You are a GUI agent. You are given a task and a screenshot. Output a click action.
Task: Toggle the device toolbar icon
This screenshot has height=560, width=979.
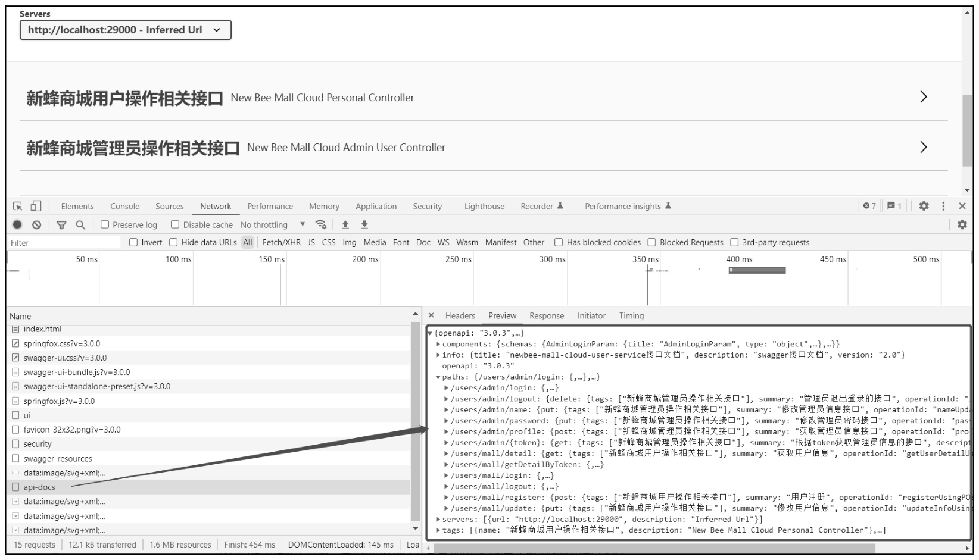(36, 206)
